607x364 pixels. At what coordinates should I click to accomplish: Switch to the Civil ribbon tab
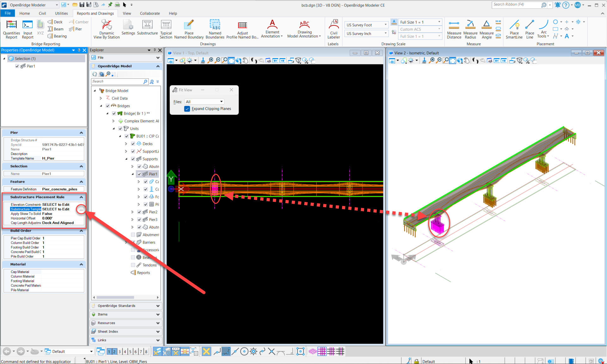(x=42, y=13)
